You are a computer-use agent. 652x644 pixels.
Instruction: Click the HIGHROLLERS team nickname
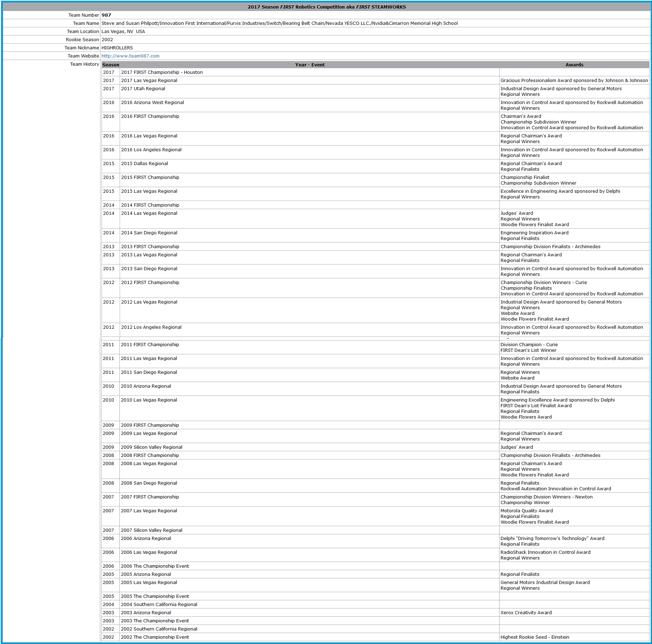coord(117,48)
